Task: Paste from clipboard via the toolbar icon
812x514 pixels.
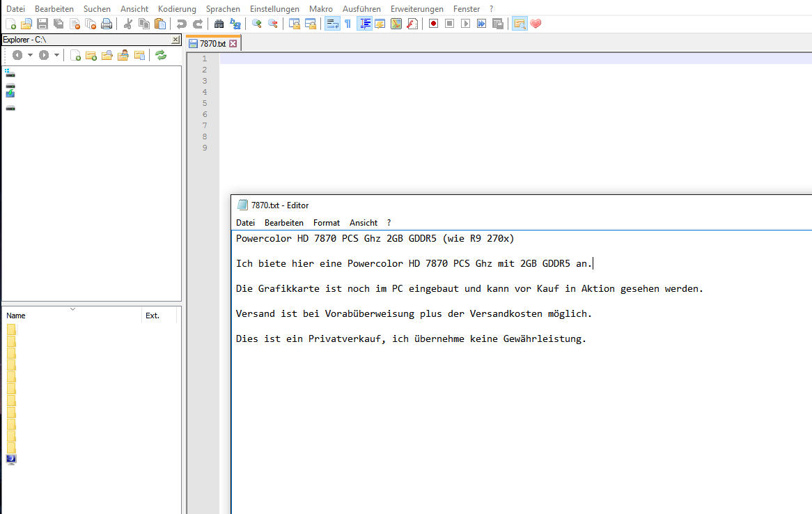Action: [161, 24]
